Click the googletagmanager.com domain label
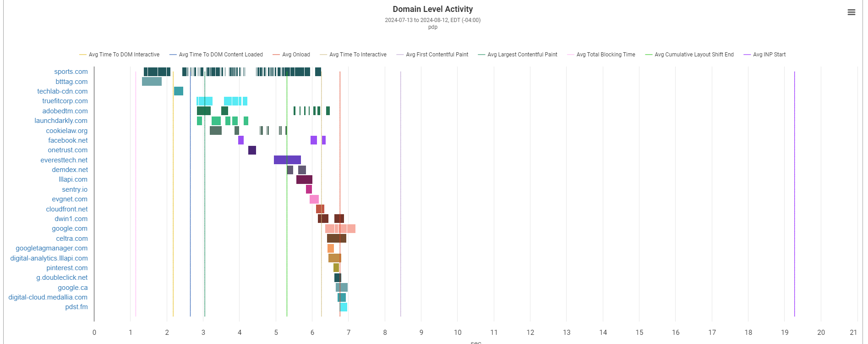This screenshot has width=868, height=344. pos(52,248)
